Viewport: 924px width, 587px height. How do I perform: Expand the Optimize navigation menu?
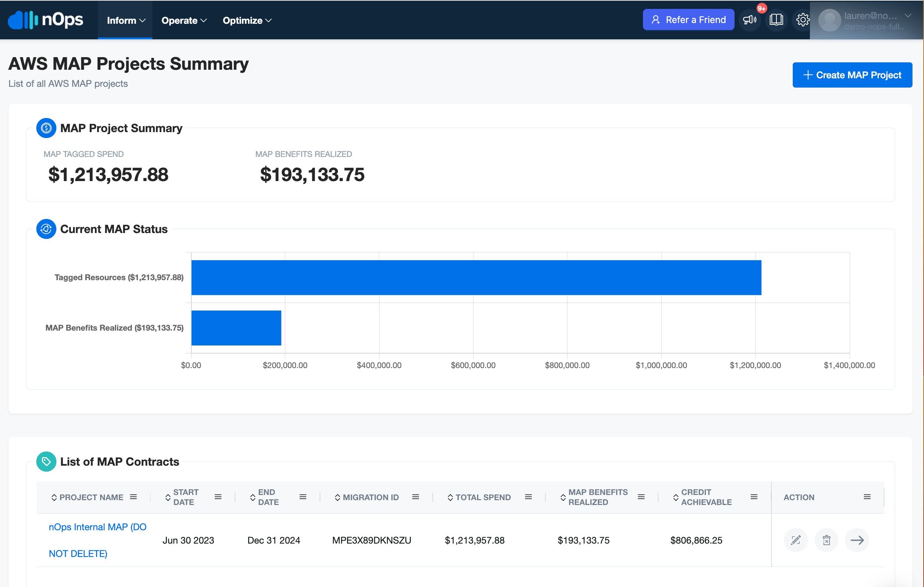247,20
